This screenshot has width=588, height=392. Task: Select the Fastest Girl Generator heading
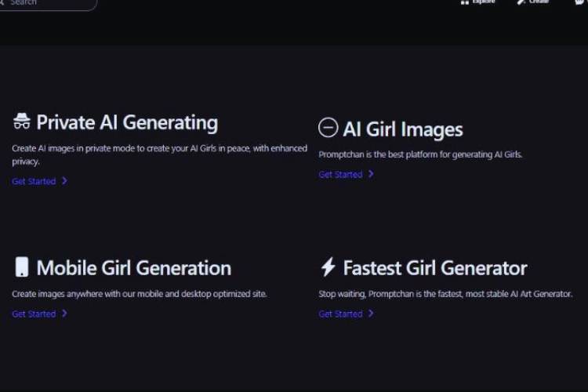coord(435,268)
